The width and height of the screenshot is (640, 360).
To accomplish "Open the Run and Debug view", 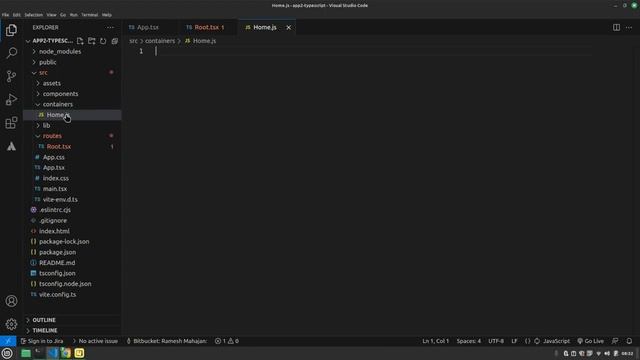I will click(x=11, y=100).
